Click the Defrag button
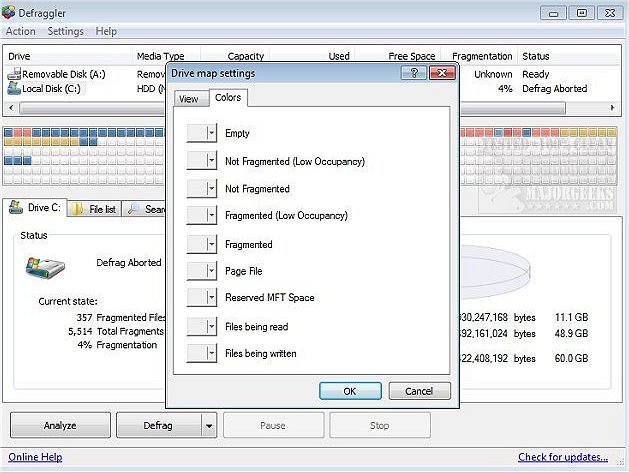The height and width of the screenshot is (473, 629). [158, 425]
